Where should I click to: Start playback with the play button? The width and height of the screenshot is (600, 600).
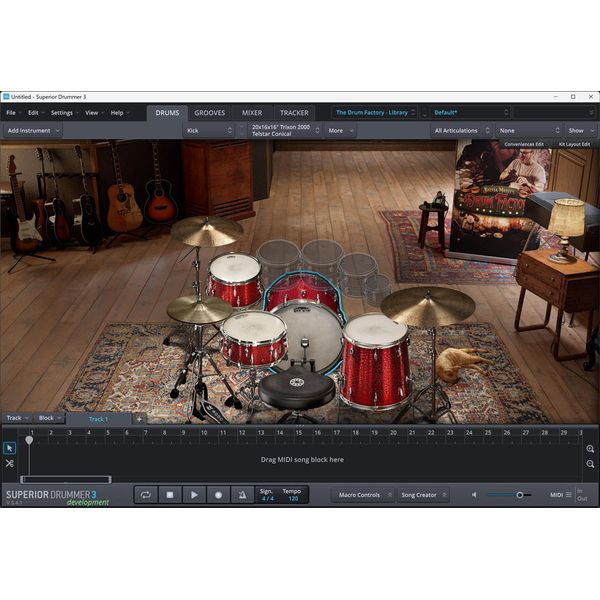coord(194,495)
